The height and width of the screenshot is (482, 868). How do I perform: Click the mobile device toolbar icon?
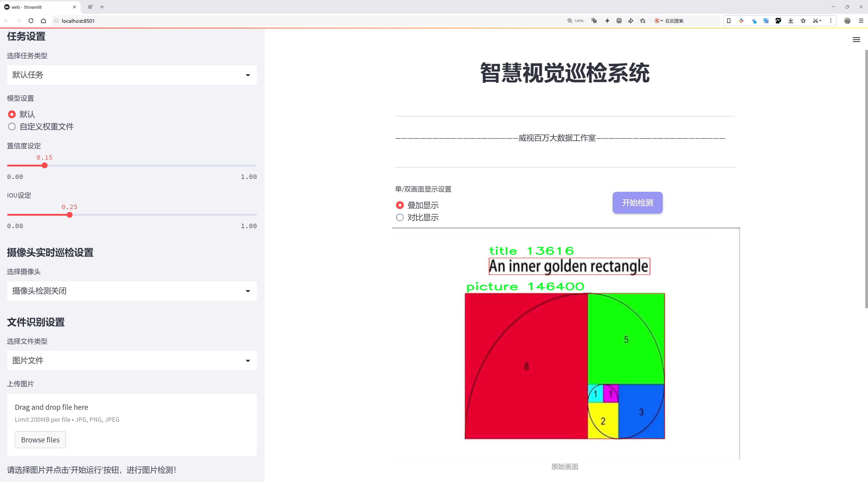[x=729, y=20]
